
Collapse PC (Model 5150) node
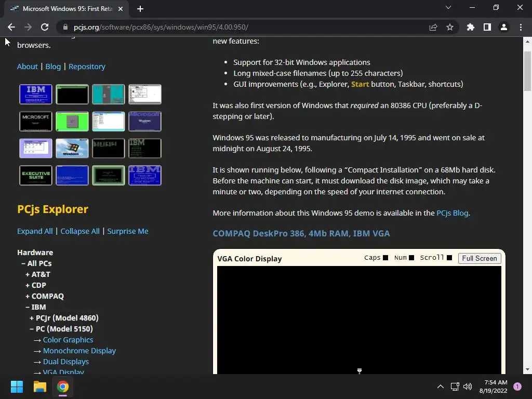[61, 329]
